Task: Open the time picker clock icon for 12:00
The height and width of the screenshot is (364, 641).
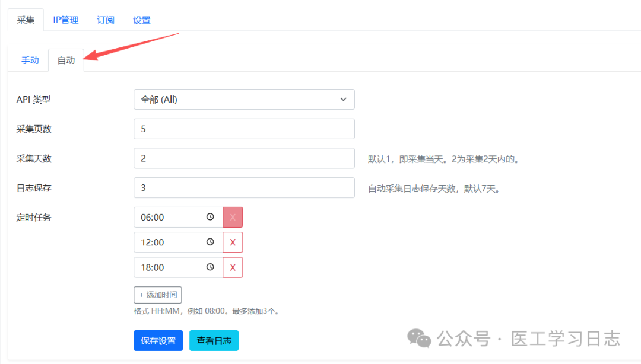Action: coord(211,242)
